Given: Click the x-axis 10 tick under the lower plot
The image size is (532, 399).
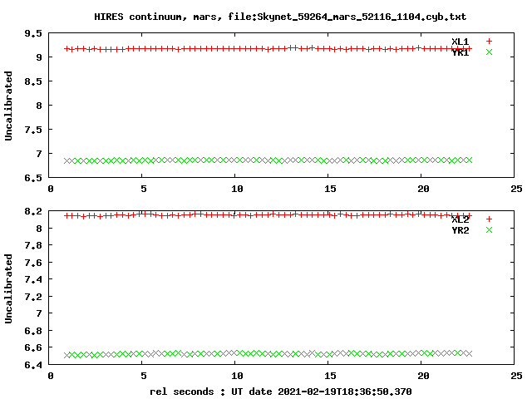Looking at the screenshot, I should (237, 376).
